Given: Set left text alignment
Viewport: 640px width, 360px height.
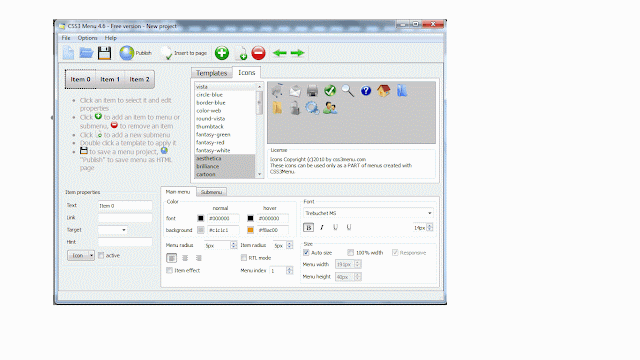Looking at the screenshot, I should coord(171,258).
